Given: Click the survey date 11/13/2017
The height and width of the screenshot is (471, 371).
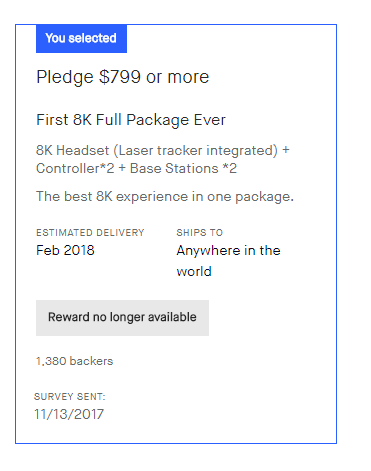Looking at the screenshot, I should [69, 414].
